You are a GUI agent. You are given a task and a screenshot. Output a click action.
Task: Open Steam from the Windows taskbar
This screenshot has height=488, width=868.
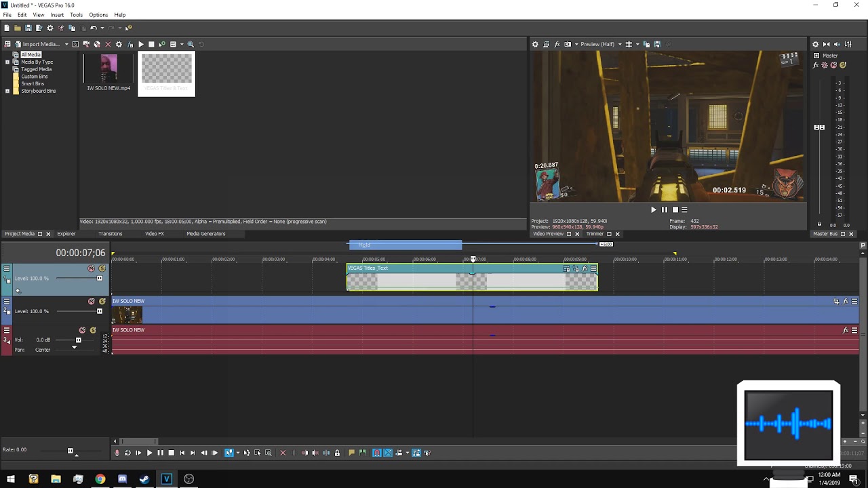pyautogui.click(x=144, y=479)
